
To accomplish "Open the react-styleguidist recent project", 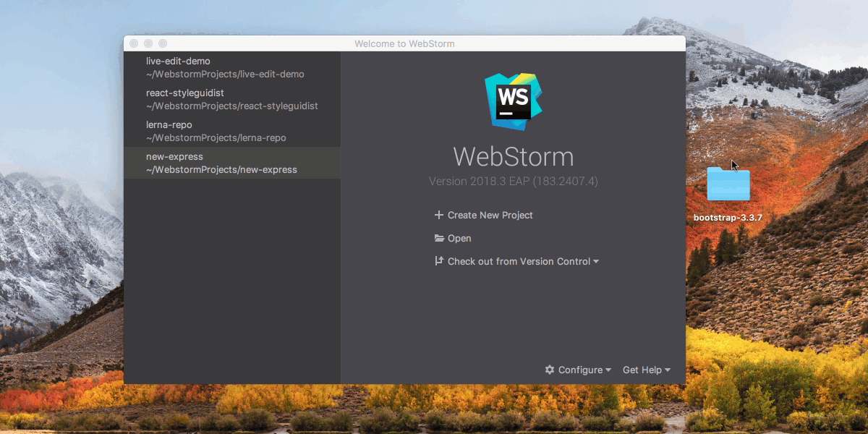I will [x=232, y=100].
